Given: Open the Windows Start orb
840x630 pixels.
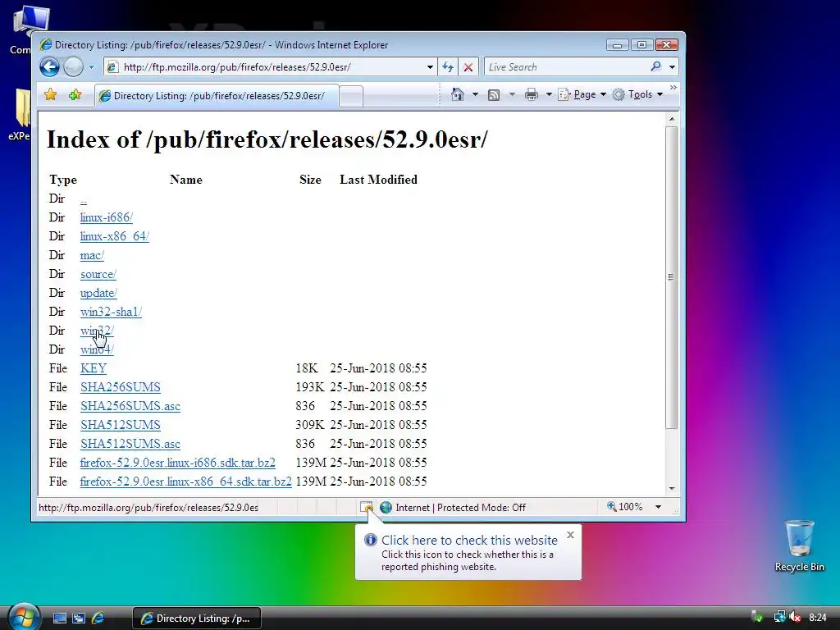Looking at the screenshot, I should pos(24,617).
